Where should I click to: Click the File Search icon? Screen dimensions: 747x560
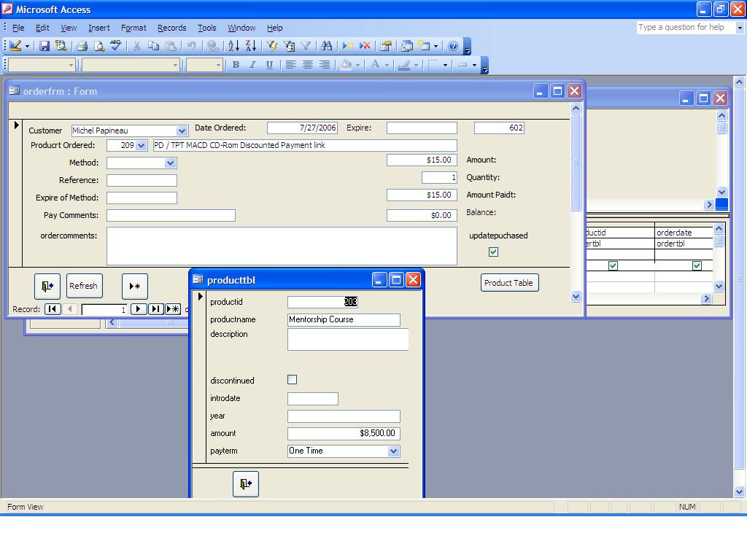click(x=61, y=46)
